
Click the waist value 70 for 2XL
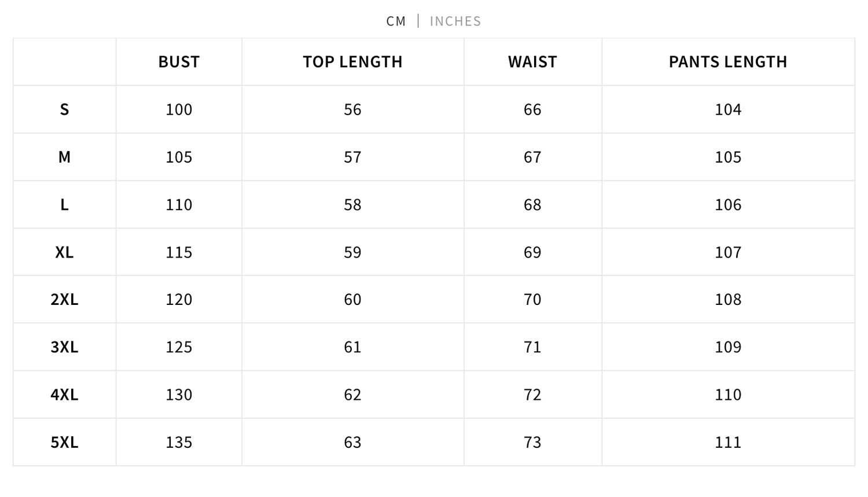pos(532,299)
